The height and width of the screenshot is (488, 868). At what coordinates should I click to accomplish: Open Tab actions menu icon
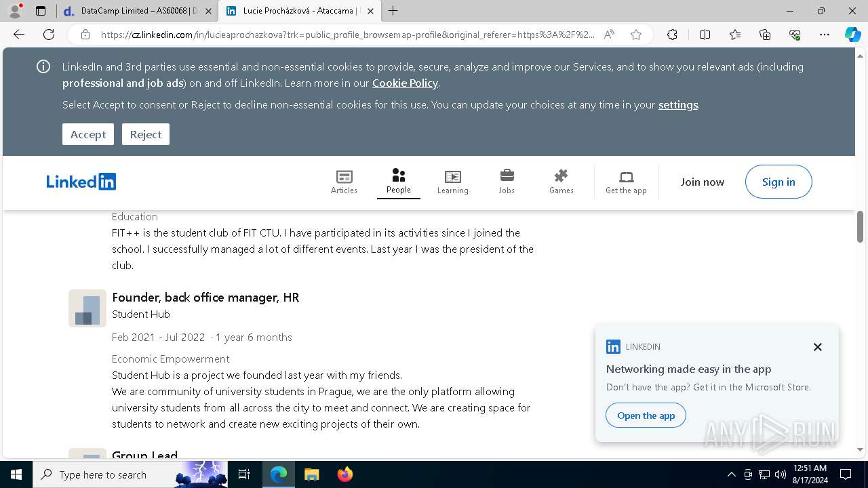(x=41, y=11)
